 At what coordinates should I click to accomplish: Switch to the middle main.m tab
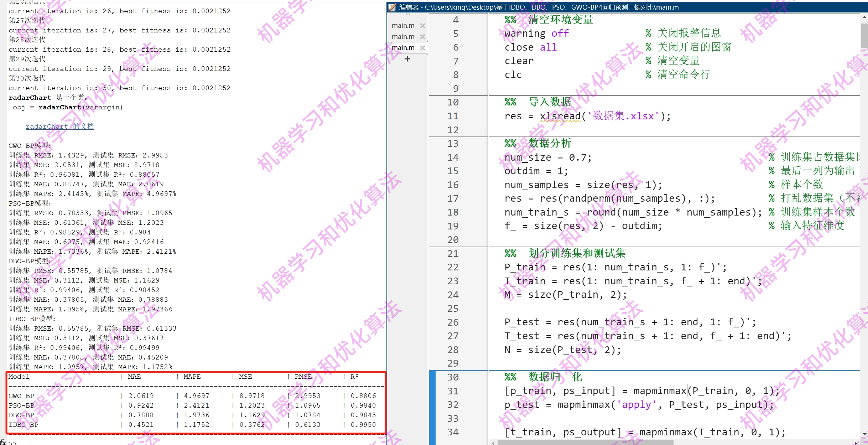tap(403, 37)
